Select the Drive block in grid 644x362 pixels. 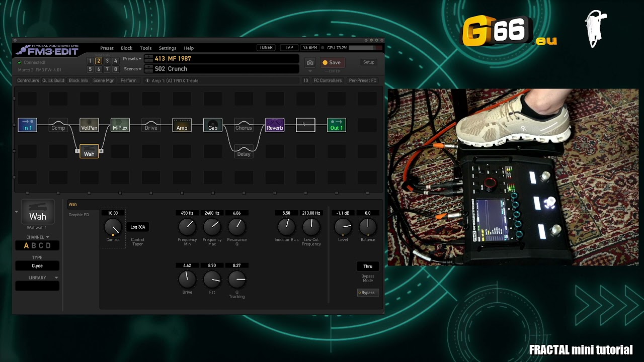(151, 125)
